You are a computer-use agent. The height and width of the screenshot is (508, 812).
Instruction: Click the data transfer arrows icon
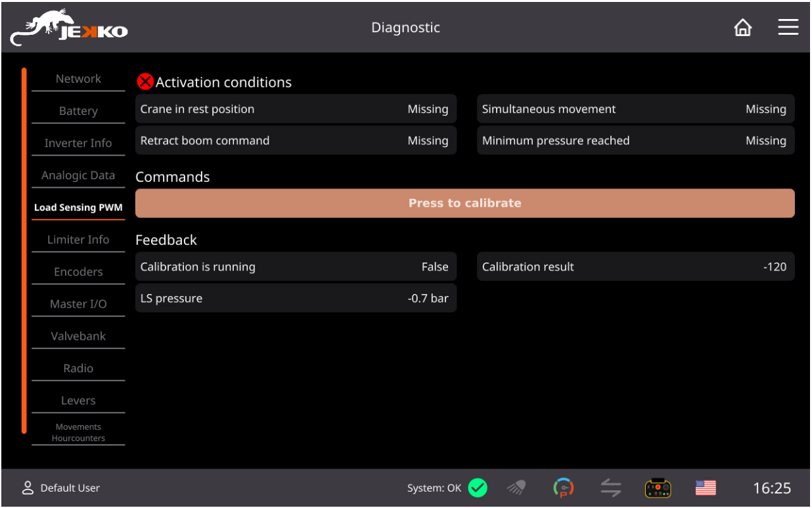(610, 488)
